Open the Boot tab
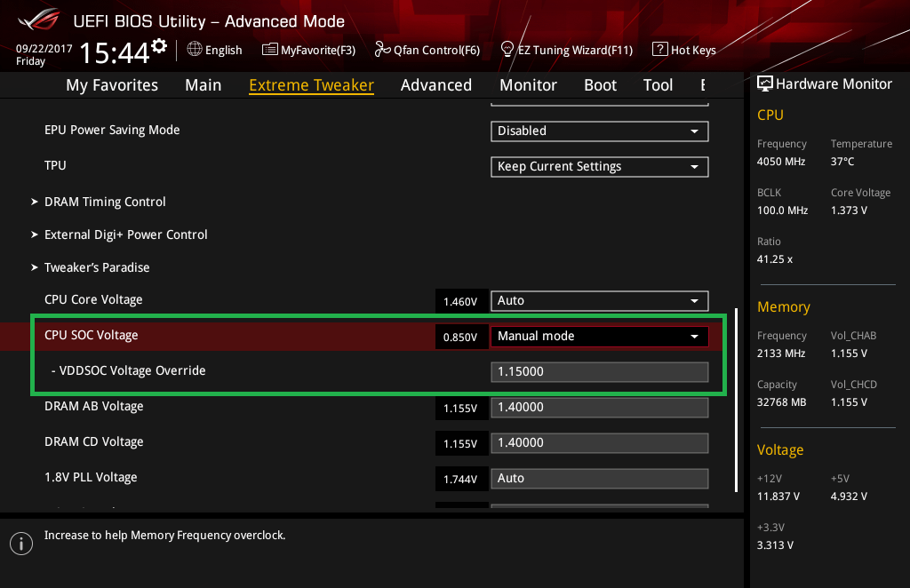The image size is (910, 588). click(600, 85)
